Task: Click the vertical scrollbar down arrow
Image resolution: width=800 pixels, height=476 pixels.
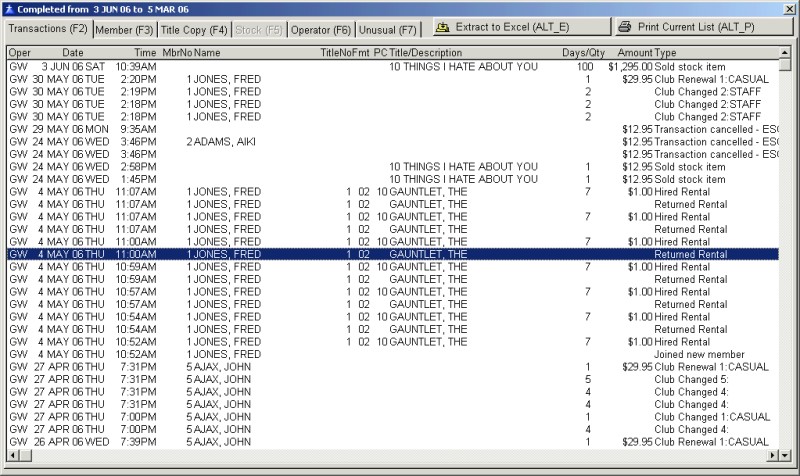Action: pyautogui.click(x=785, y=441)
